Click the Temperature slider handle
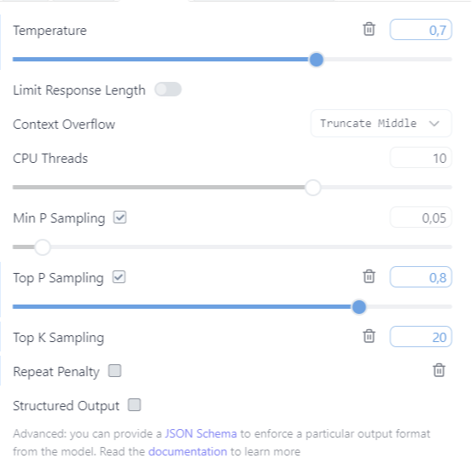Image resolution: width=476 pixels, height=470 pixels. [x=316, y=60]
